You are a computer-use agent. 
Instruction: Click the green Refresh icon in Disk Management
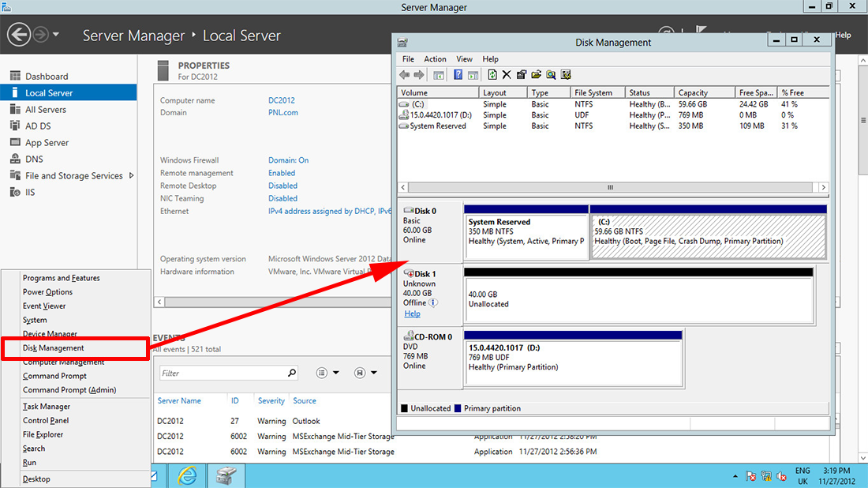tap(492, 75)
